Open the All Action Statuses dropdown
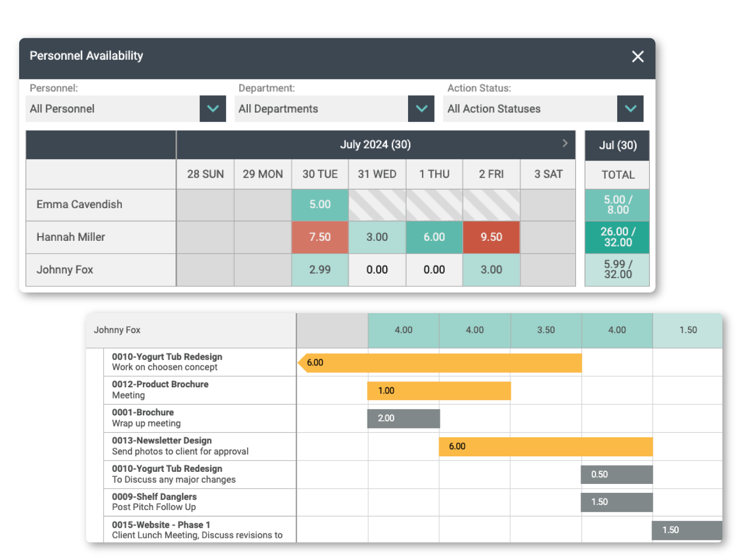This screenshot has height=560, width=747. (x=630, y=109)
